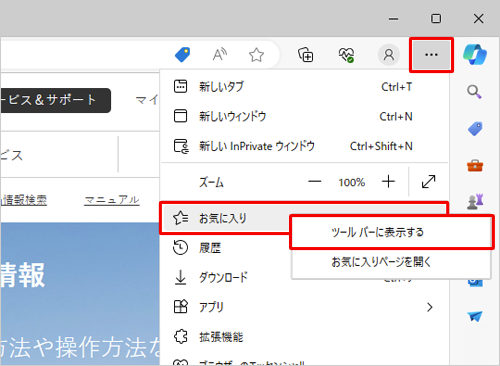Expand the Apps (アプリ) submenu arrow

tap(430, 307)
